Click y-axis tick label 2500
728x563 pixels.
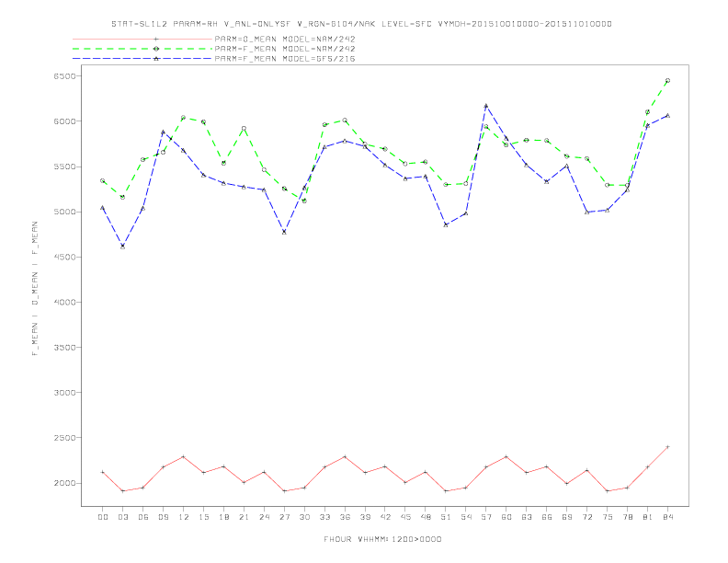click(x=64, y=438)
